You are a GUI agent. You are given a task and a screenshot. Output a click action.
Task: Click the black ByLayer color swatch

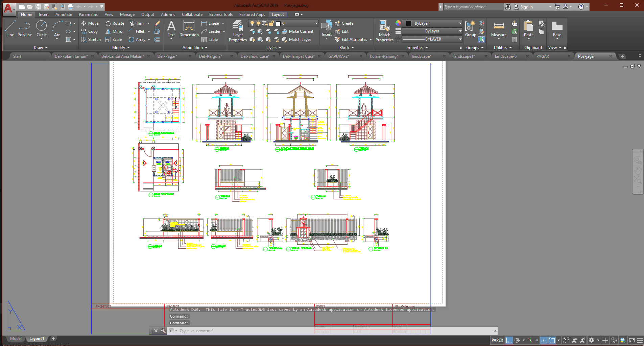[409, 23]
